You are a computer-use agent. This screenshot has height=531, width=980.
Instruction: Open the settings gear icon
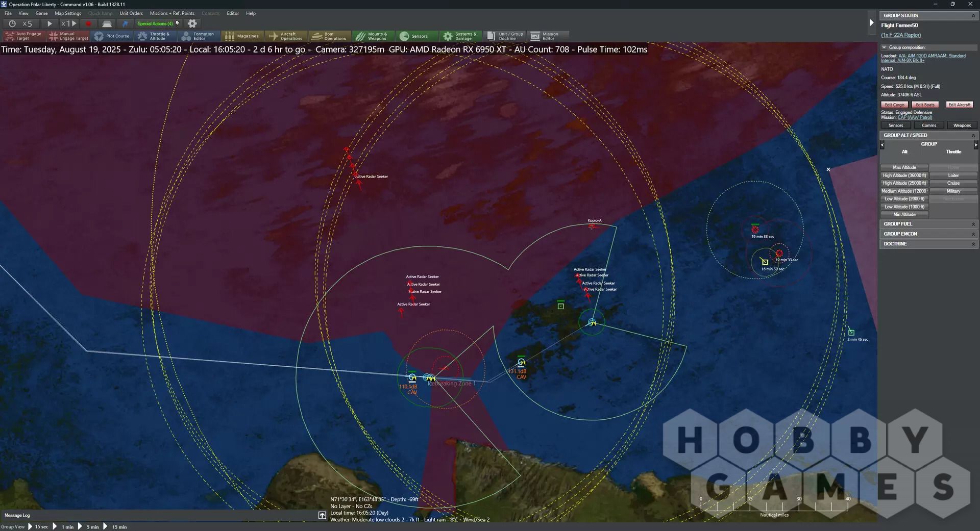[192, 23]
